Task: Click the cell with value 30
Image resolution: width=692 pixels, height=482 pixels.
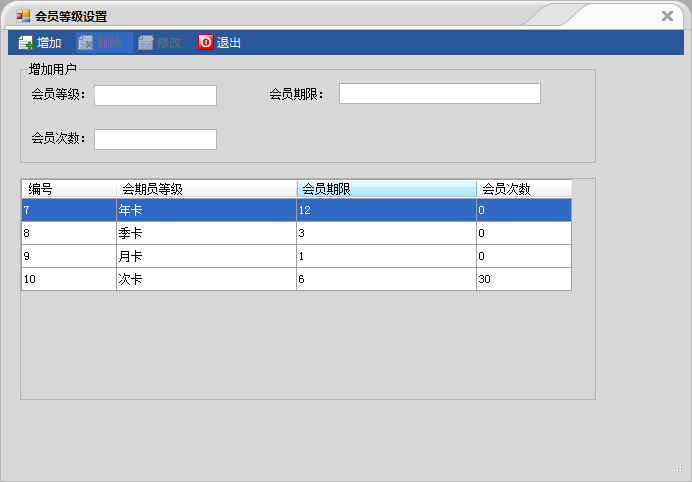Action: (x=523, y=279)
